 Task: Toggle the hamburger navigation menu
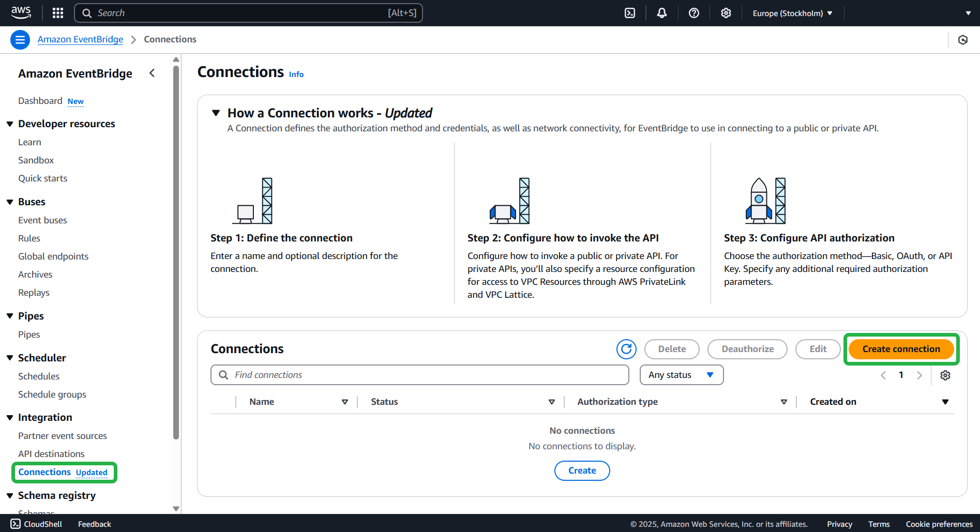click(x=20, y=40)
